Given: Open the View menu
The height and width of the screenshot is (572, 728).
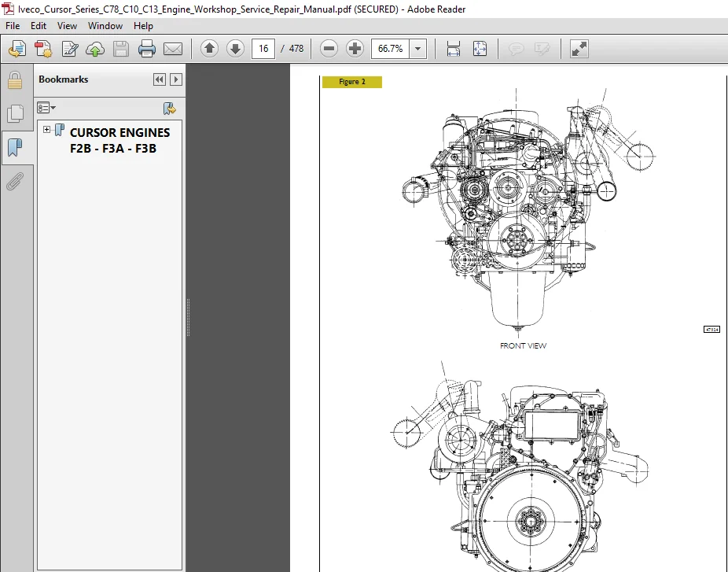Looking at the screenshot, I should [67, 26].
